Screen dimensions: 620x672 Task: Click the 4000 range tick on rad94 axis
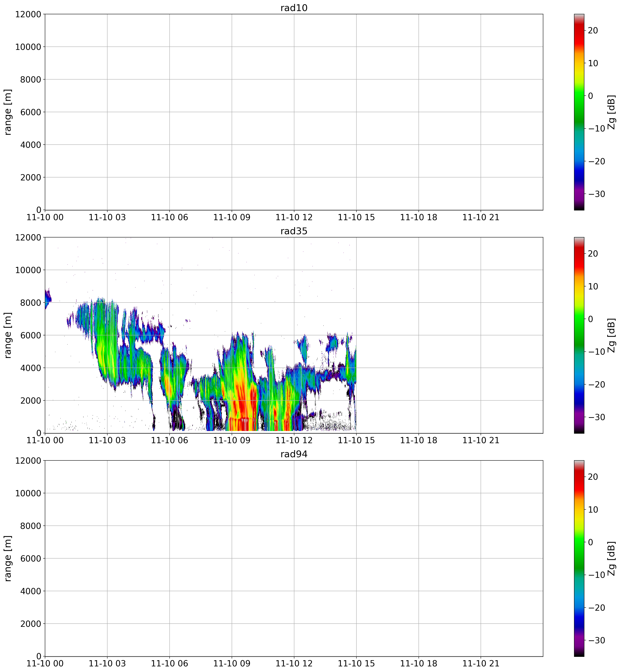(31, 591)
